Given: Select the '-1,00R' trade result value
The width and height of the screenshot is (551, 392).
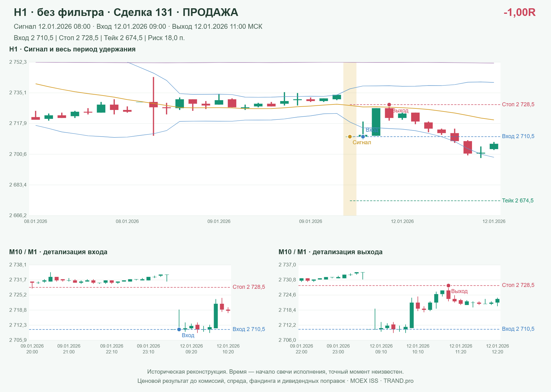Looking at the screenshot, I should 519,13.
